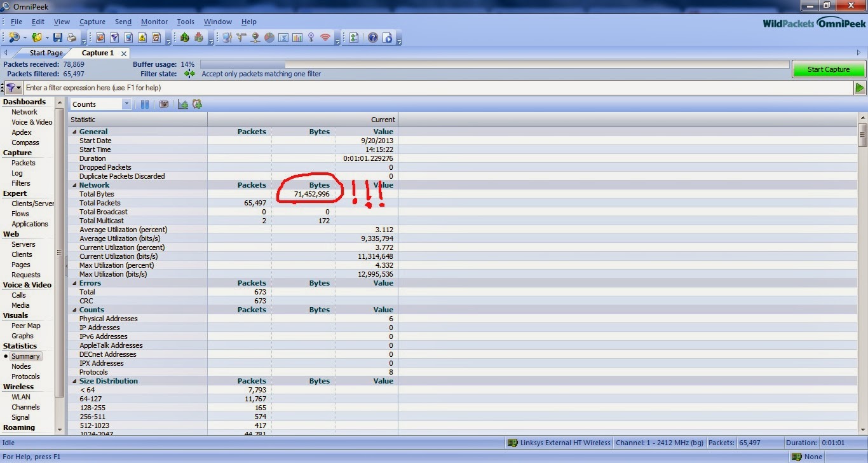This screenshot has width=868, height=463.
Task: Open the filter funnel dropdown menu
Action: pos(13,88)
